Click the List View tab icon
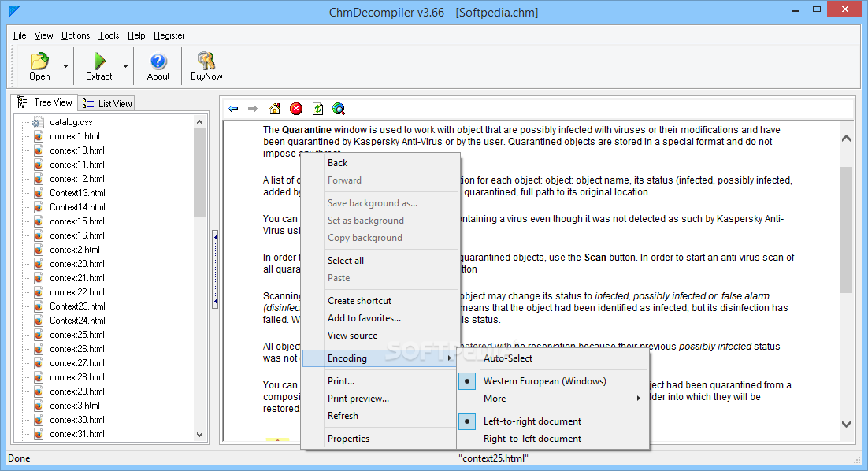The width and height of the screenshot is (868, 471). click(x=88, y=103)
